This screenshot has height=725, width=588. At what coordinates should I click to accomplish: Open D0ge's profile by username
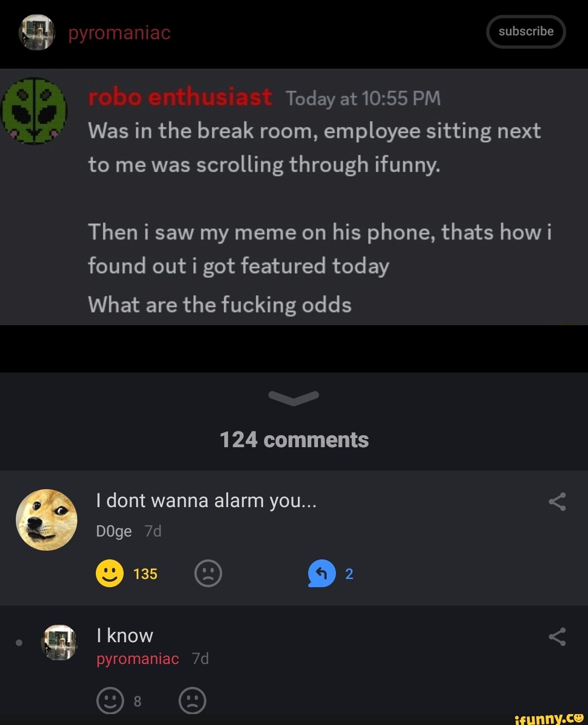[x=114, y=531]
